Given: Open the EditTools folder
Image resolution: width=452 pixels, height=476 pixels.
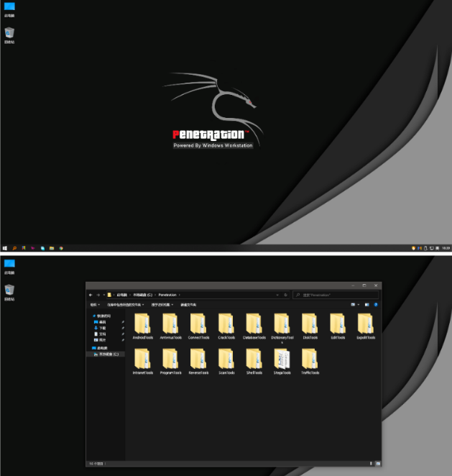Looking at the screenshot, I should point(338,326).
